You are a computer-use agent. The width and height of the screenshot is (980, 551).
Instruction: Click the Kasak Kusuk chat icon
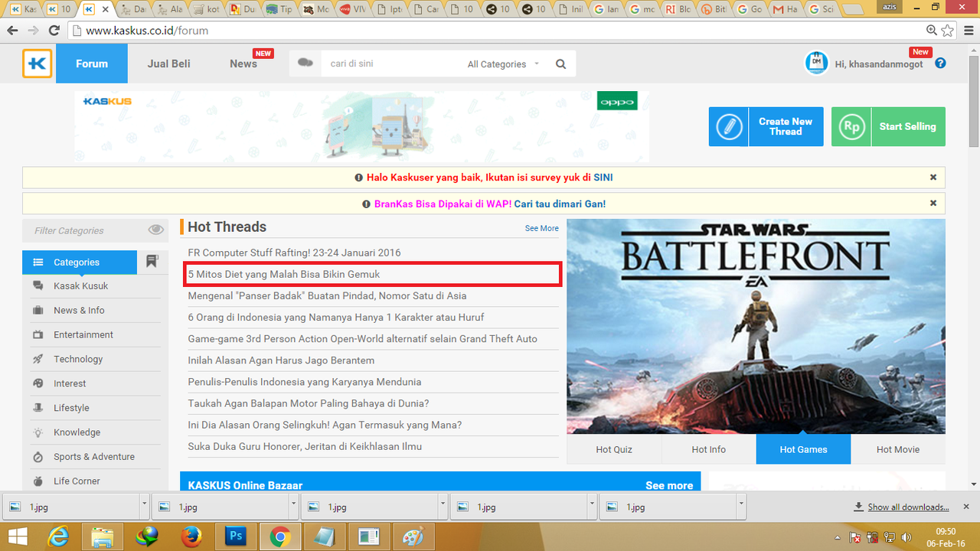38,285
